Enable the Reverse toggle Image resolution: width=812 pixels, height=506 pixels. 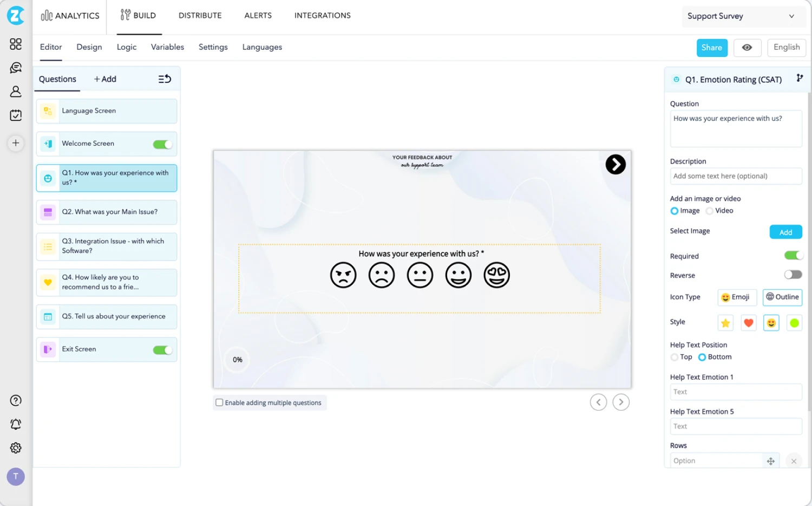point(793,275)
